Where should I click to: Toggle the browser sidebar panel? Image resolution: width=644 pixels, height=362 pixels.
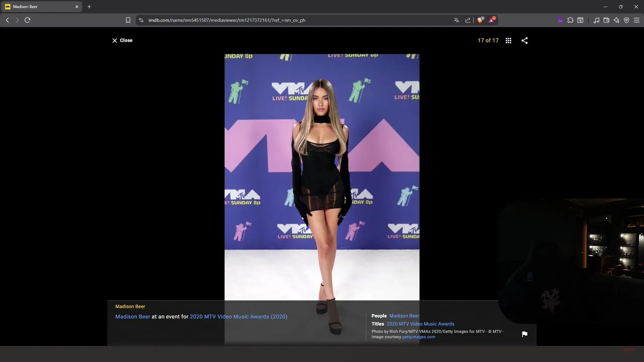click(x=580, y=20)
